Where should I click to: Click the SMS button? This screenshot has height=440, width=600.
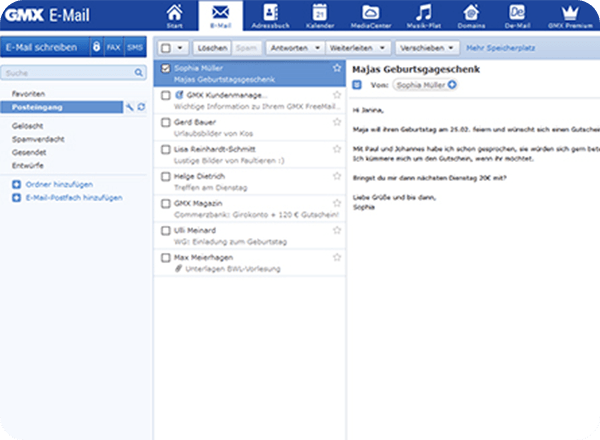point(135,47)
